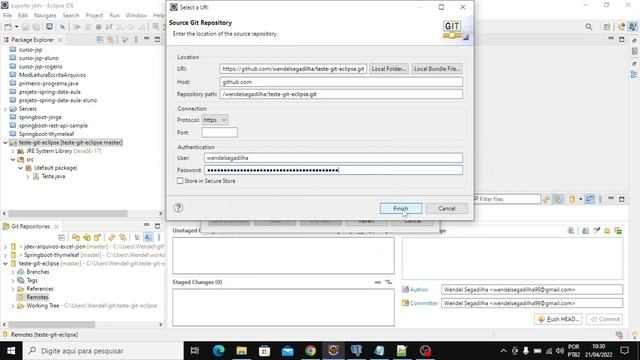Click Link with Editor icon in Package Explorer
This screenshot has height=360, width=640.
coord(110,40)
